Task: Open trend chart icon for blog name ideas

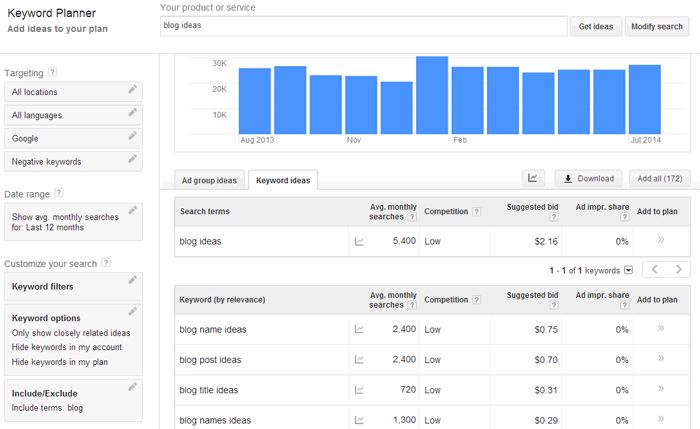Action: [359, 329]
